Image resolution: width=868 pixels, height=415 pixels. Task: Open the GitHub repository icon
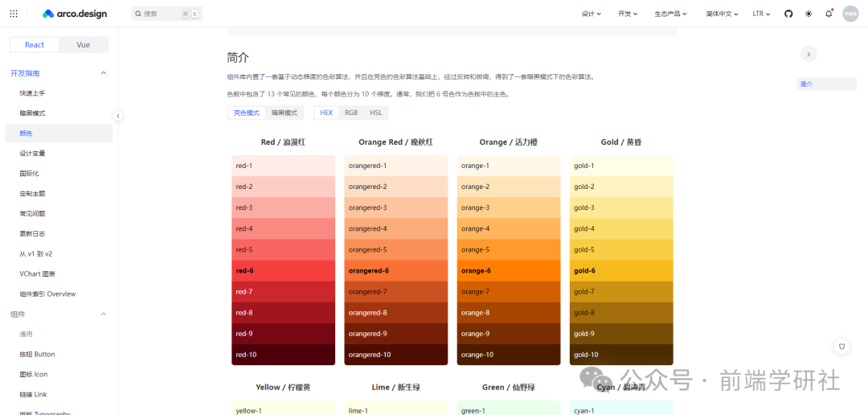(x=788, y=14)
